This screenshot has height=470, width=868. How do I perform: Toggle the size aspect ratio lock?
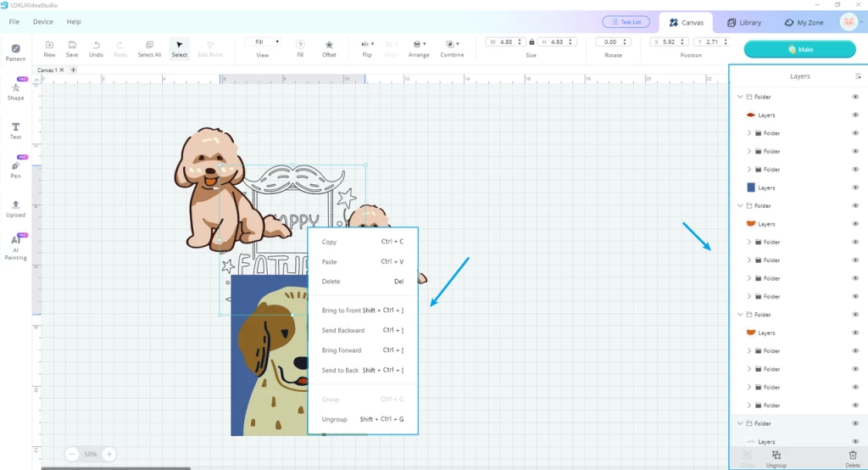click(531, 42)
